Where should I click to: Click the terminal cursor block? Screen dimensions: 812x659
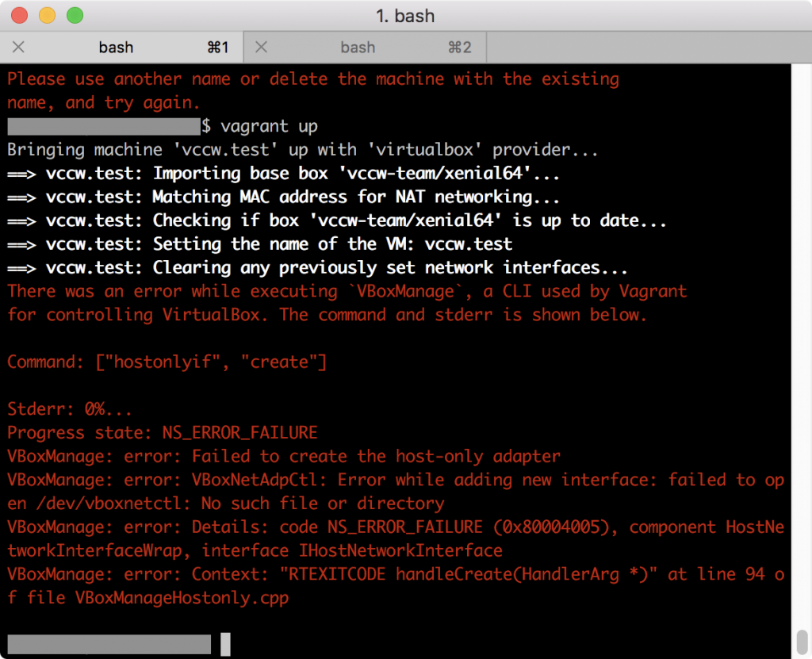(x=225, y=644)
